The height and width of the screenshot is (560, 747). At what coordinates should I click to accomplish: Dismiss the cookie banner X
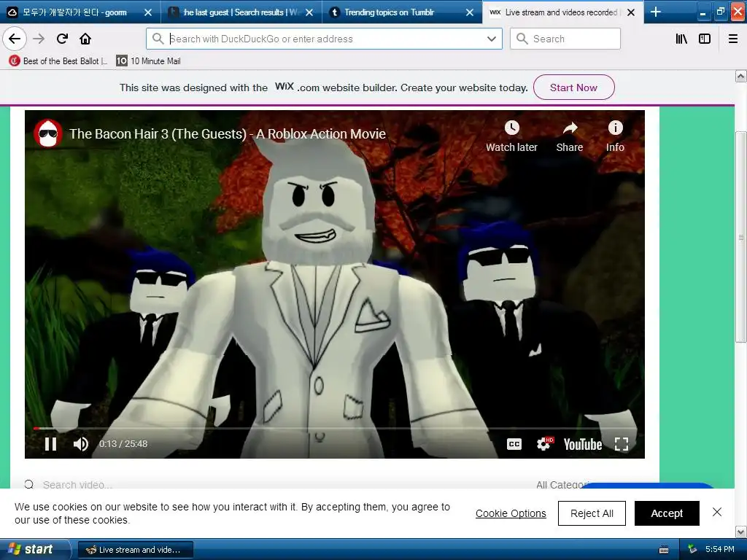click(x=717, y=512)
